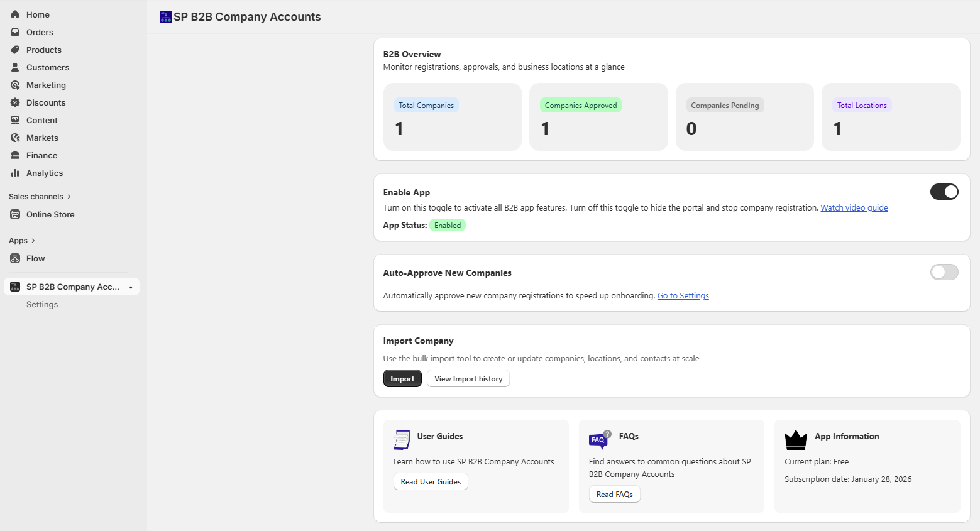The width and height of the screenshot is (980, 531).
Task: Select the Products icon
Action: [15, 50]
